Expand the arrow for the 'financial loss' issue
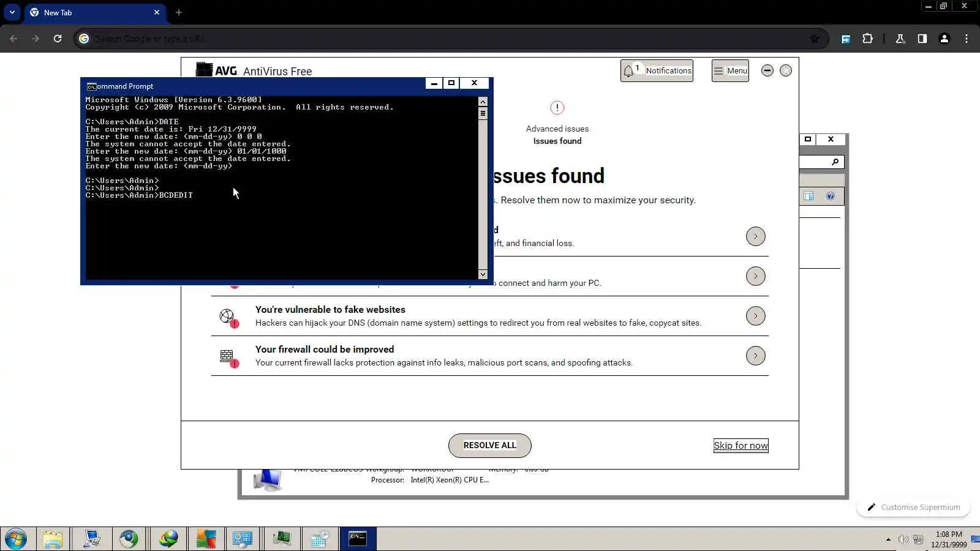The width and height of the screenshot is (980, 551). pyautogui.click(x=756, y=236)
